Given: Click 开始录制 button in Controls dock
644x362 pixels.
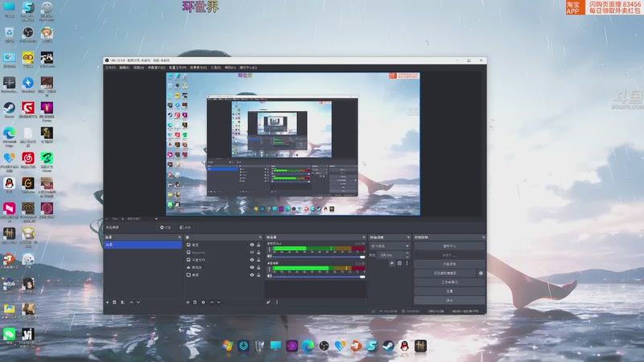Looking at the screenshot, I should point(449,264).
